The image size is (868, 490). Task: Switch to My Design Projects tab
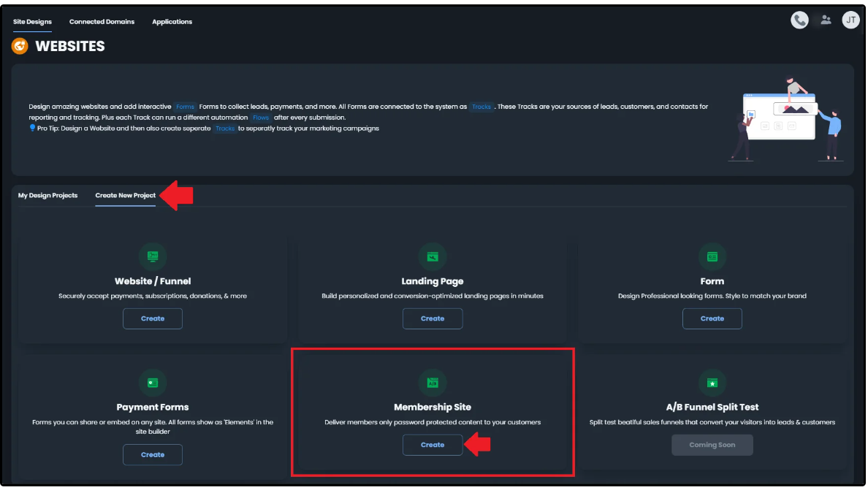coord(47,196)
